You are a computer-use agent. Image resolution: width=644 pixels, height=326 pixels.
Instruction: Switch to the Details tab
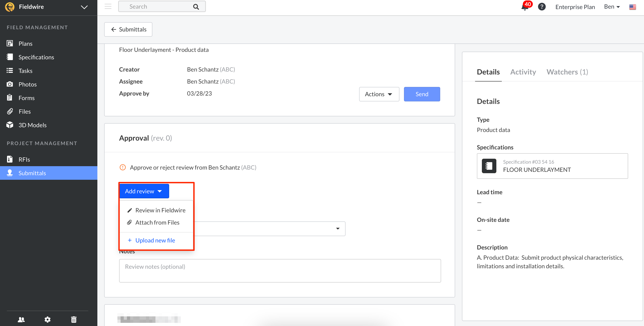pos(488,72)
